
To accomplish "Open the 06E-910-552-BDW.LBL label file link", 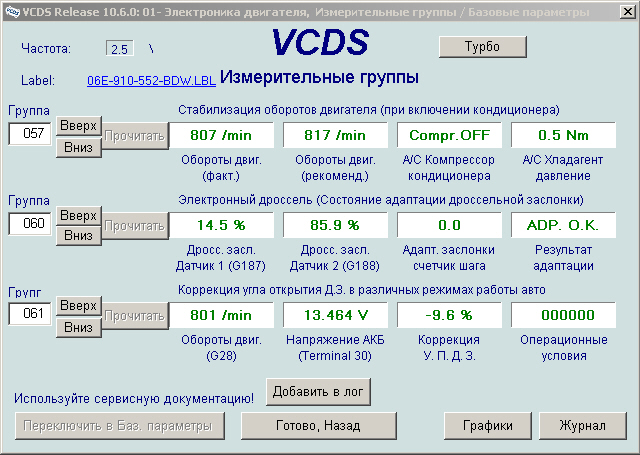I will pos(151,80).
